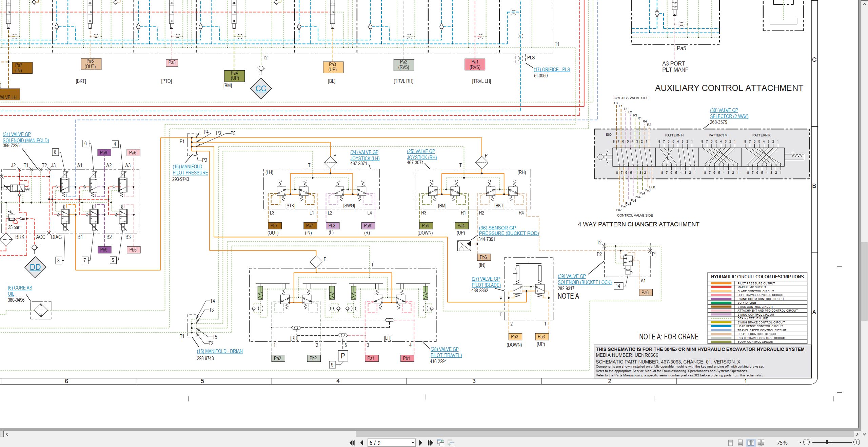Open (6) Core AS Oil link

pos(20,291)
